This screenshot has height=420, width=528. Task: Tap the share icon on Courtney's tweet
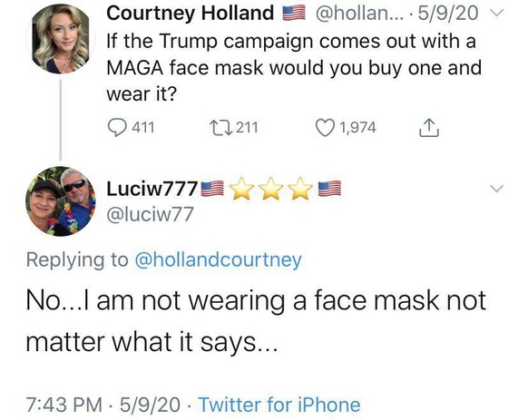pos(429,128)
